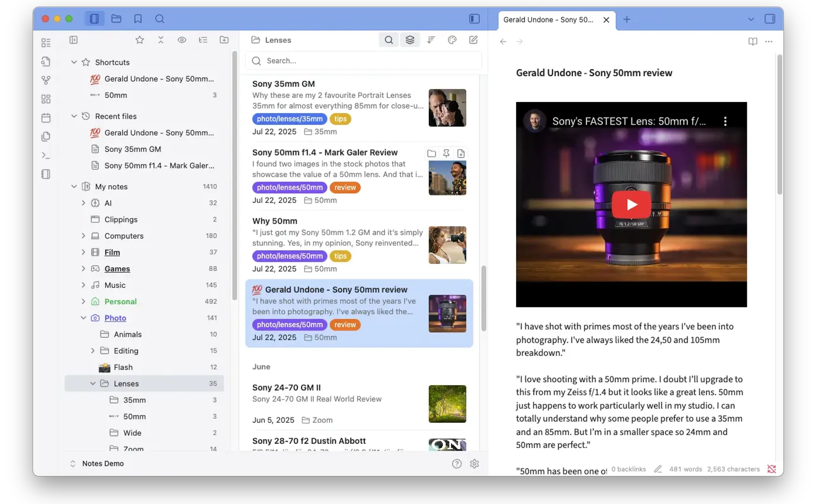Viewport: 816px width, 504px height.
Task: Open reading mode for the current note
Action: 753,41
